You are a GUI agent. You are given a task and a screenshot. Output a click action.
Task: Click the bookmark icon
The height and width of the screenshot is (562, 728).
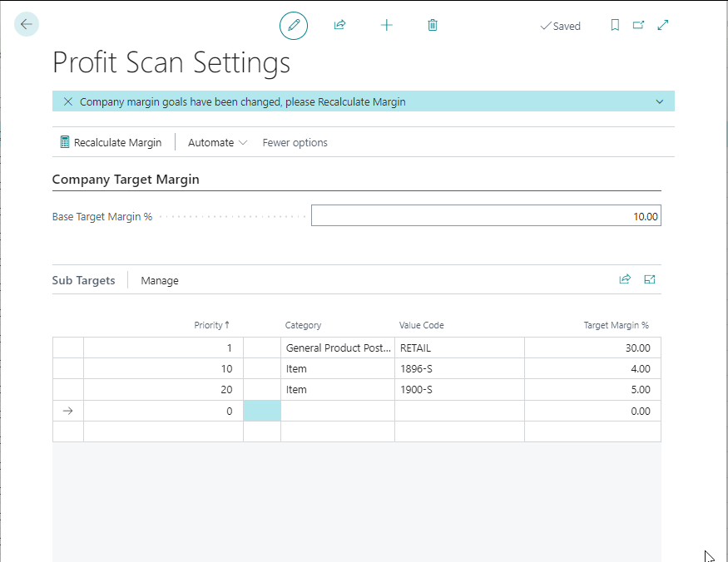[x=615, y=26]
